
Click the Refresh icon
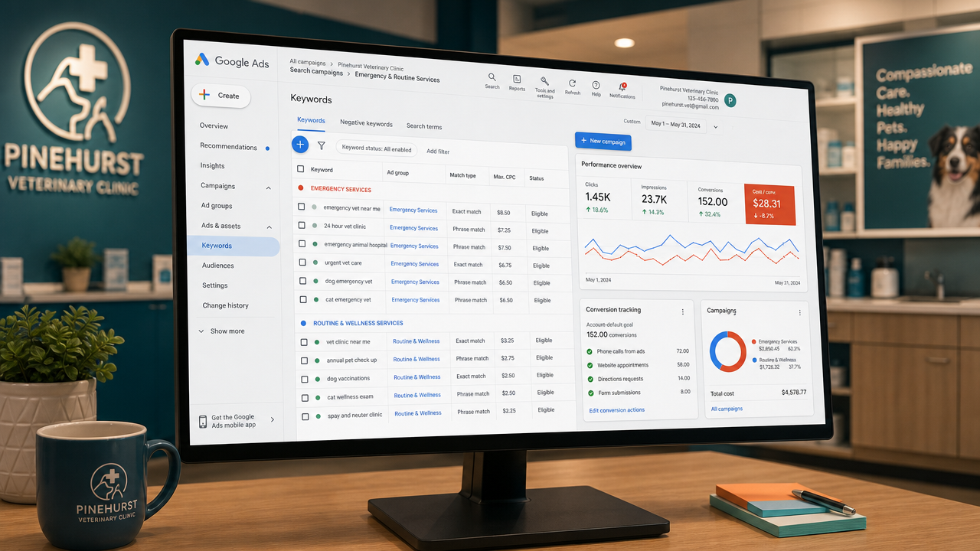tap(572, 83)
